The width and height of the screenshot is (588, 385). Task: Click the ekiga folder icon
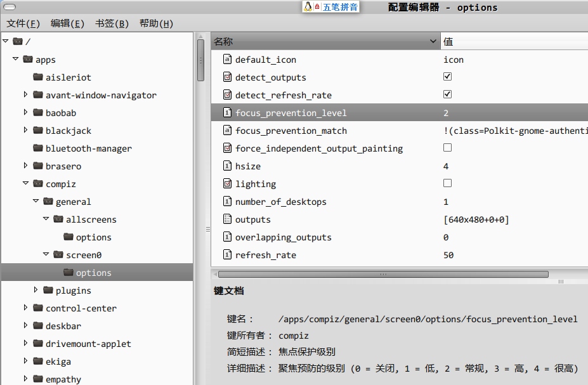(x=38, y=361)
